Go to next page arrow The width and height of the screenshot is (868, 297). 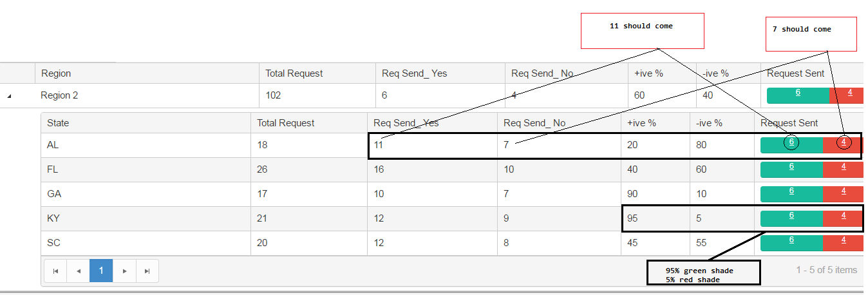tap(125, 271)
